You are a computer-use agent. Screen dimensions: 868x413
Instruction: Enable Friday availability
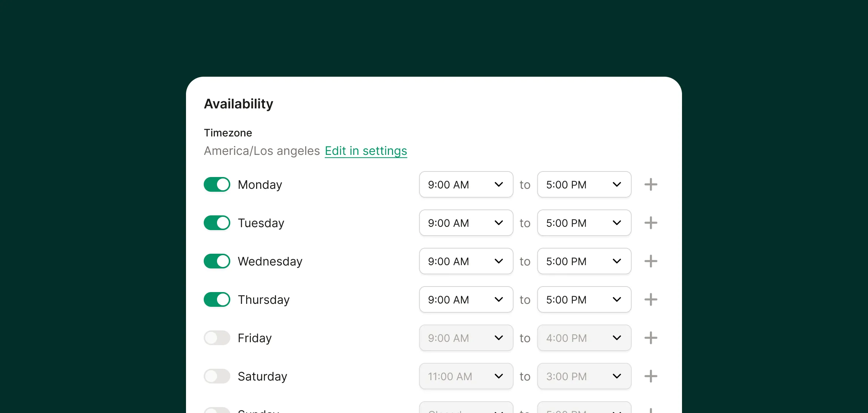[217, 338]
